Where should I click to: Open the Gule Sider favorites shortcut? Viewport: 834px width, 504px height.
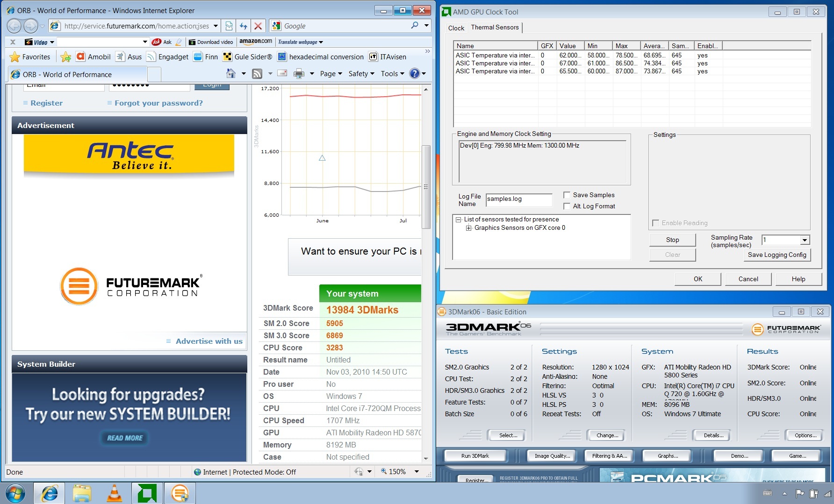coord(247,57)
